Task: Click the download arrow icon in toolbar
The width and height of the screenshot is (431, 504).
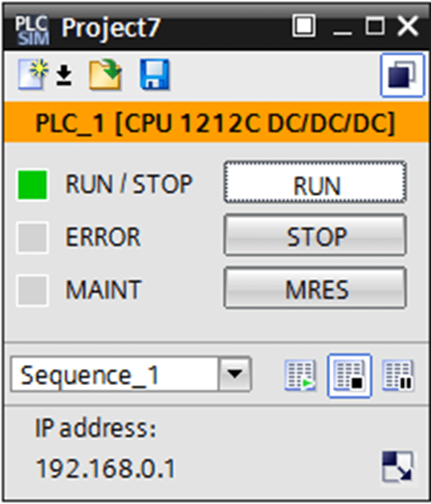Action: tap(64, 75)
